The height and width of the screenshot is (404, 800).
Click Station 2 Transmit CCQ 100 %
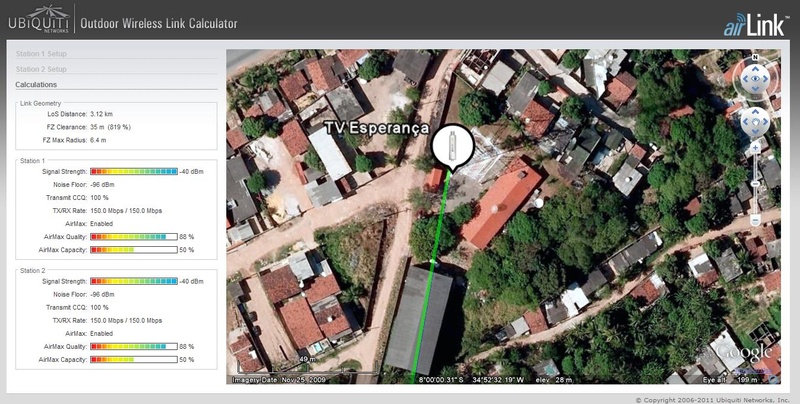tap(99, 308)
